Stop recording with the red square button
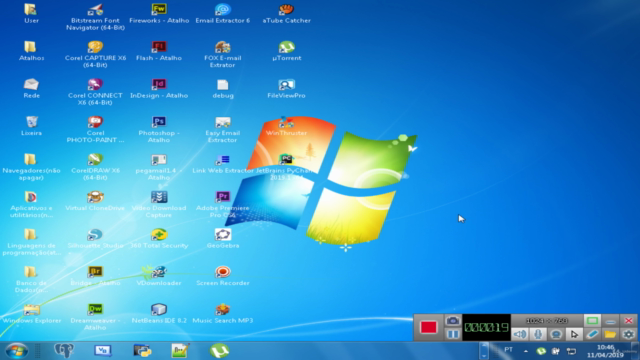Image resolution: width=640 pixels, height=360 pixels. coord(428,327)
